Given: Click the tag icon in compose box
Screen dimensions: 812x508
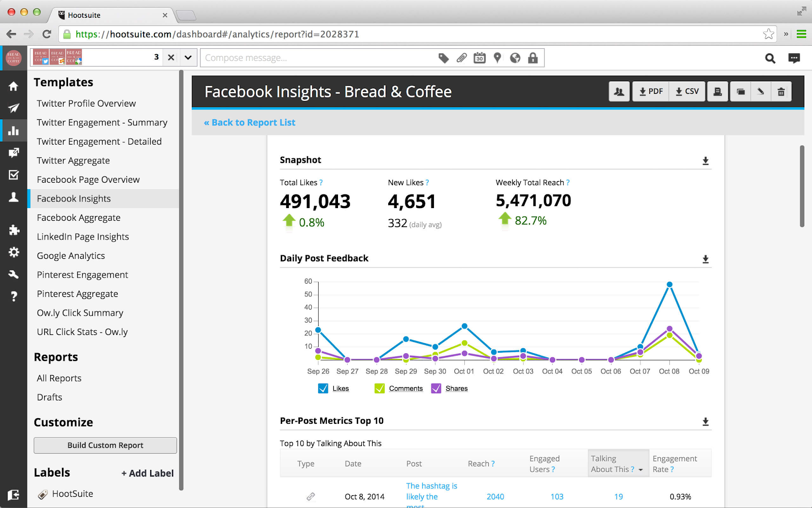Looking at the screenshot, I should pos(444,58).
